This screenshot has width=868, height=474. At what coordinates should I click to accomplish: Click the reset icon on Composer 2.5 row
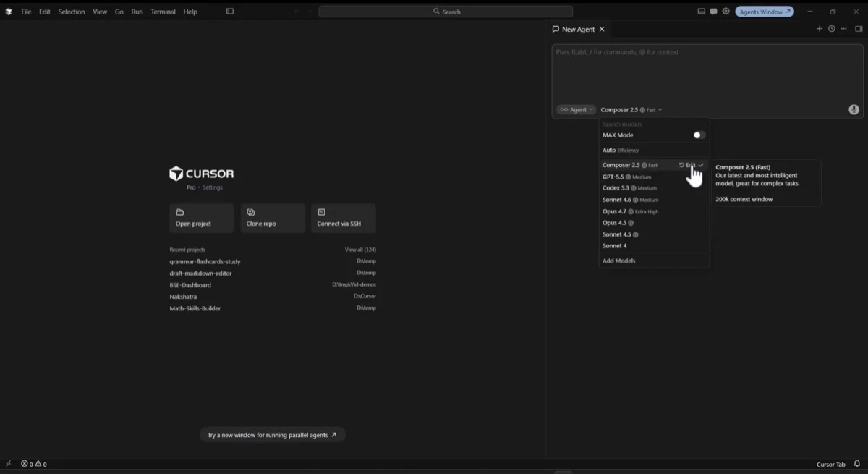click(681, 165)
